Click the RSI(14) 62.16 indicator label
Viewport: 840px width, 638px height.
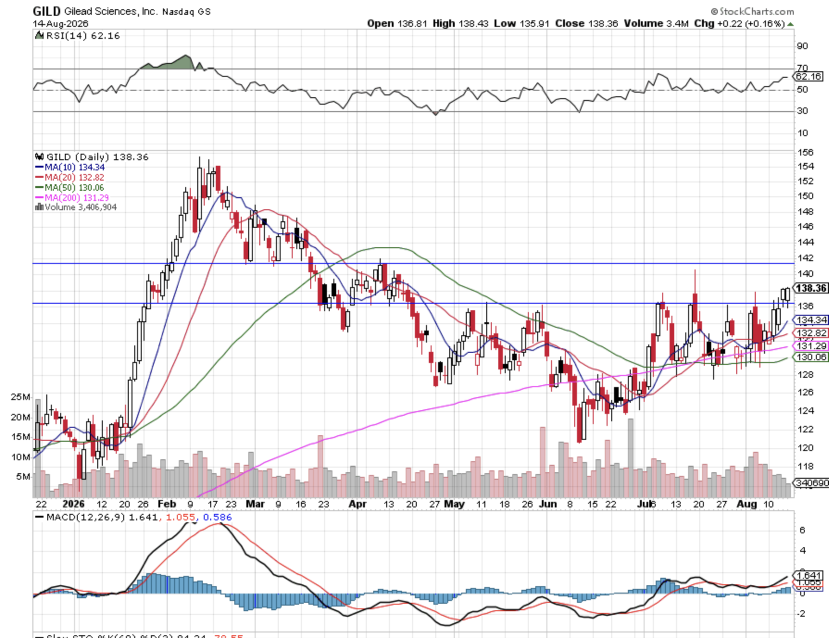[83, 36]
